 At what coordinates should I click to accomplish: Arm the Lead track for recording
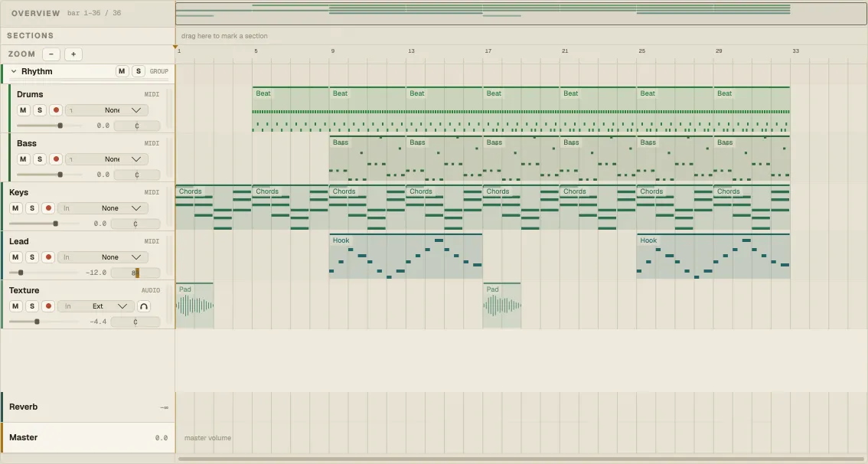coord(48,257)
